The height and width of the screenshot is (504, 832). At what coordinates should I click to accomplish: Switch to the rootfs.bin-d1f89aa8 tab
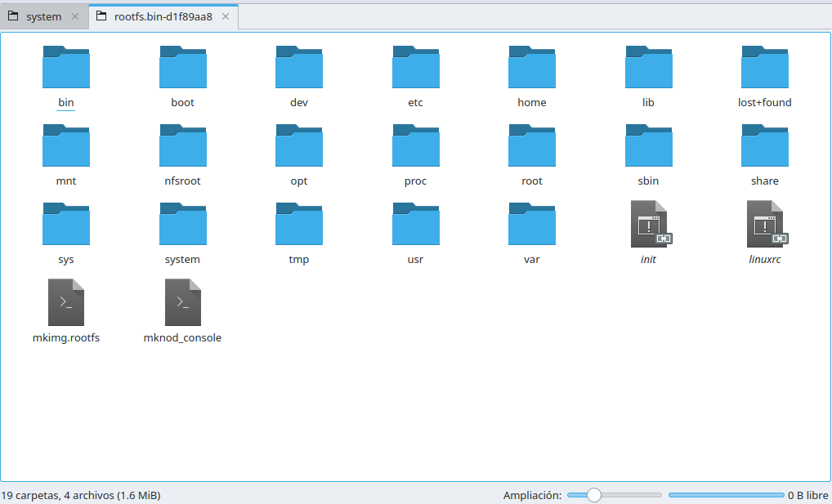click(x=163, y=16)
